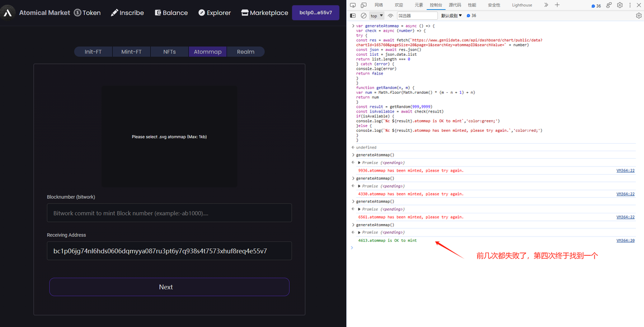Open the DevTools three-dot customize menu
Viewport: 644px width, 327px height.
pyautogui.click(x=630, y=5)
